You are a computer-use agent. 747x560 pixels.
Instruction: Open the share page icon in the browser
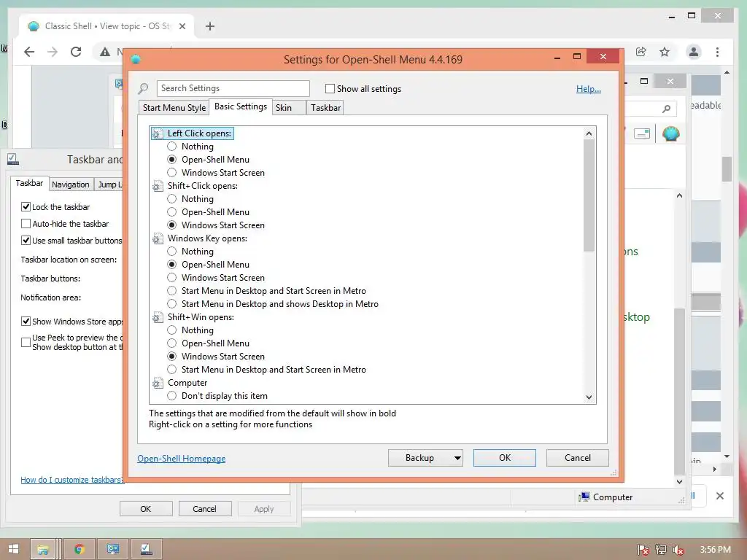(640, 52)
